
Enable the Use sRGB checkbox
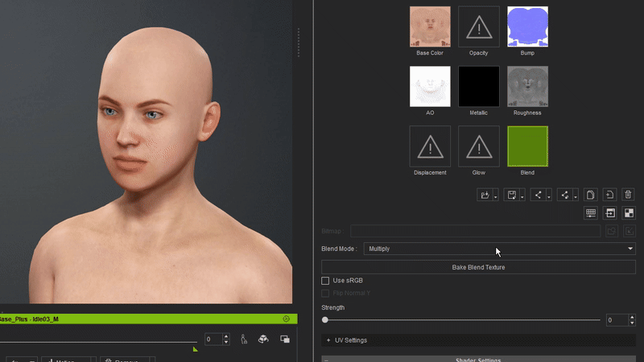[325, 281]
